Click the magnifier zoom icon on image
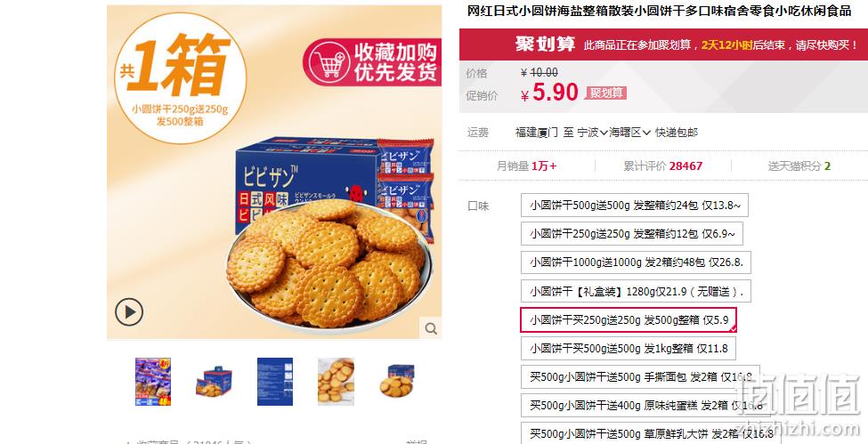The width and height of the screenshot is (868, 444). coord(431,328)
